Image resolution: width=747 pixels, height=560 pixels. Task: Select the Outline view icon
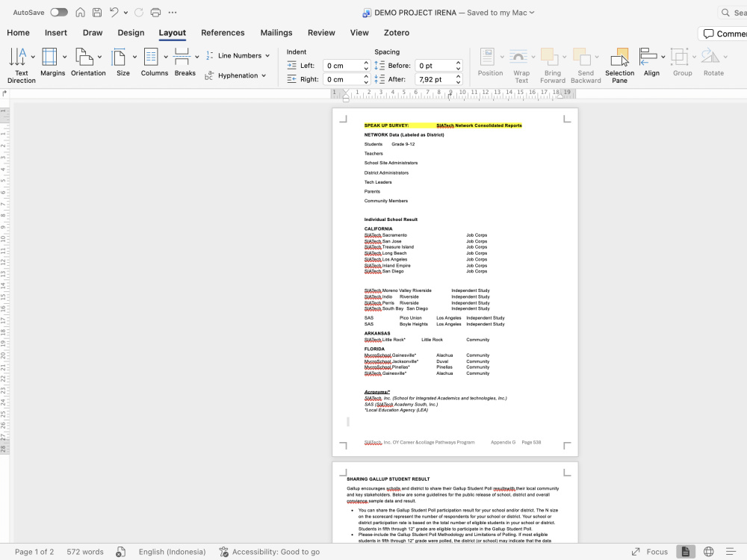[731, 552]
